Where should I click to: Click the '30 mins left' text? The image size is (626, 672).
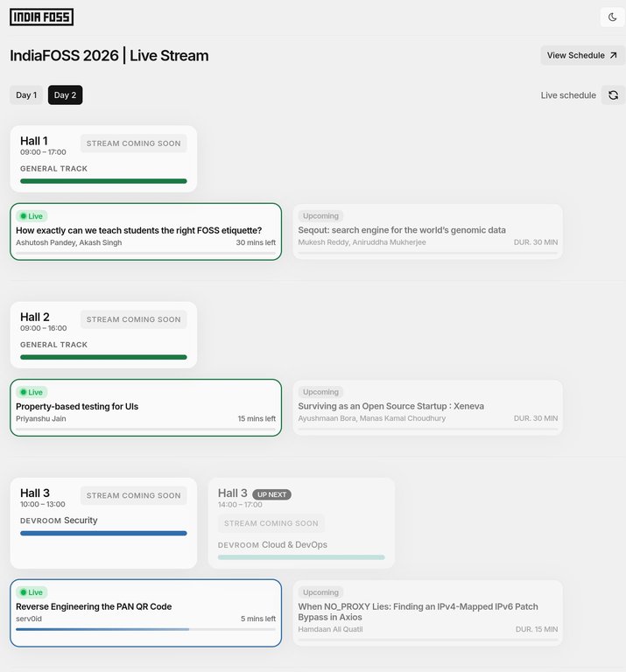(x=256, y=242)
